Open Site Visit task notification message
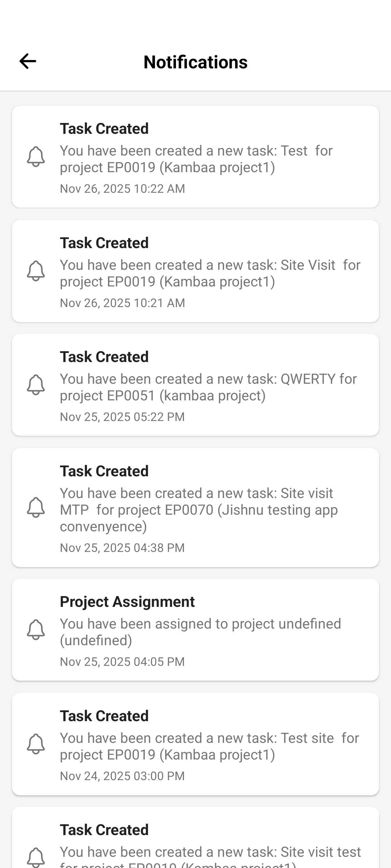 click(210, 273)
